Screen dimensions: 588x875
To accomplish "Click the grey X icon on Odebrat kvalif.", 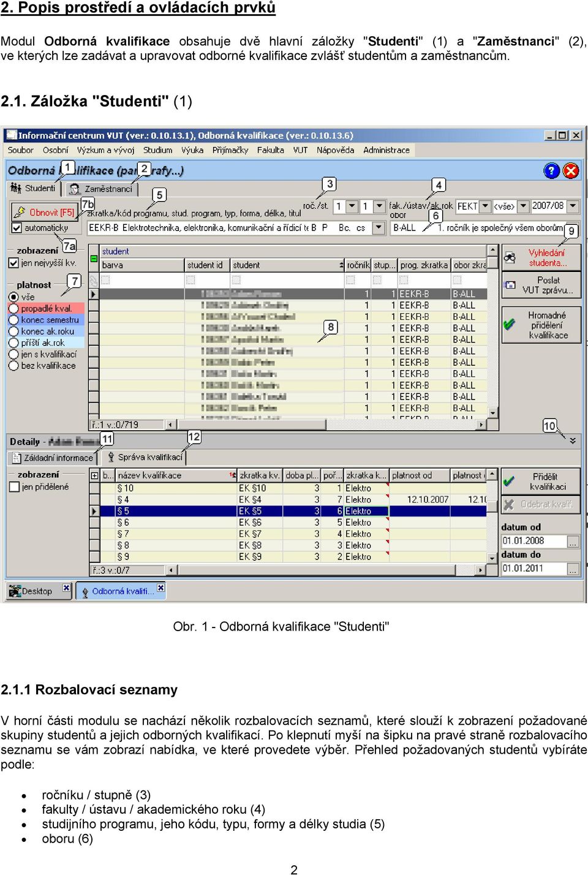I will tap(508, 504).
